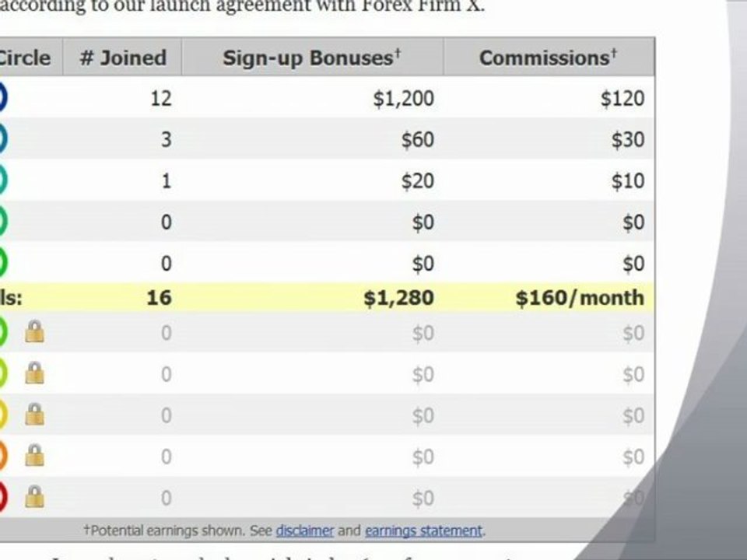Click the Sign-up Bonuses column header
747x560 pixels.
click(313, 58)
